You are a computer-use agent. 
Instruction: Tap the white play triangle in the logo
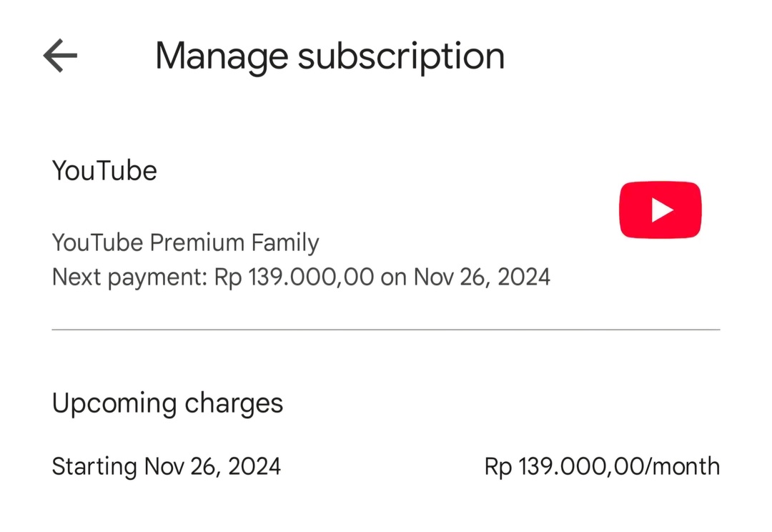(662, 210)
